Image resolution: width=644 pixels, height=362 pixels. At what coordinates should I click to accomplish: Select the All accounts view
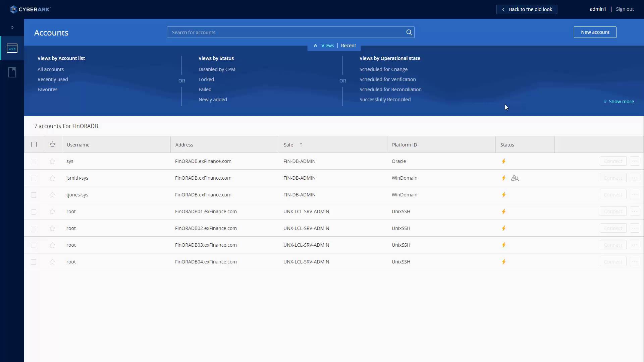tap(51, 69)
